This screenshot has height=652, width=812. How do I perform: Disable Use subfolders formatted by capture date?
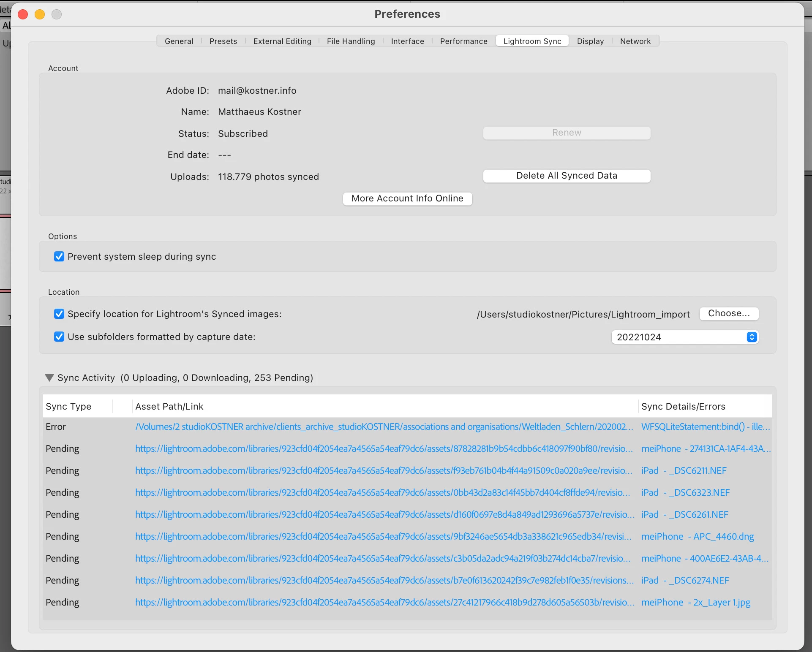point(59,337)
